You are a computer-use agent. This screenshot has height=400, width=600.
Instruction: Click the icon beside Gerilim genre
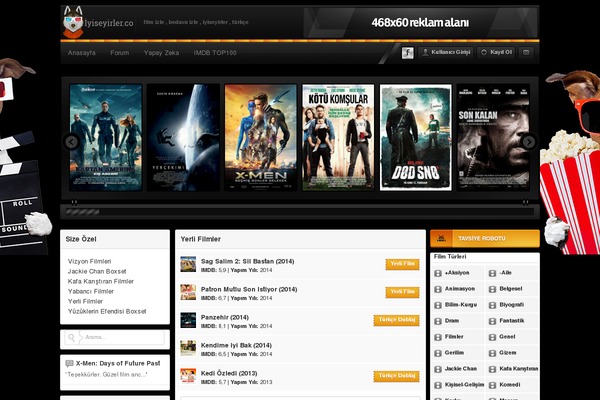point(438,353)
